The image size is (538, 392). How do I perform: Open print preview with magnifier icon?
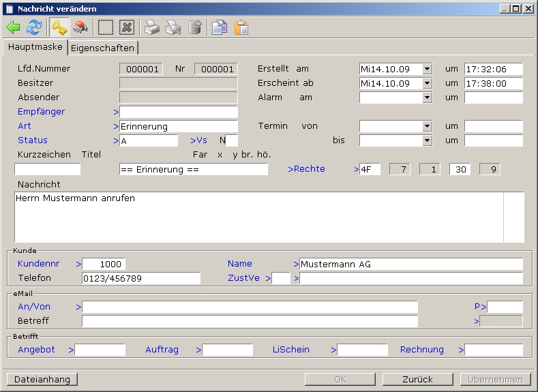[x=173, y=27]
